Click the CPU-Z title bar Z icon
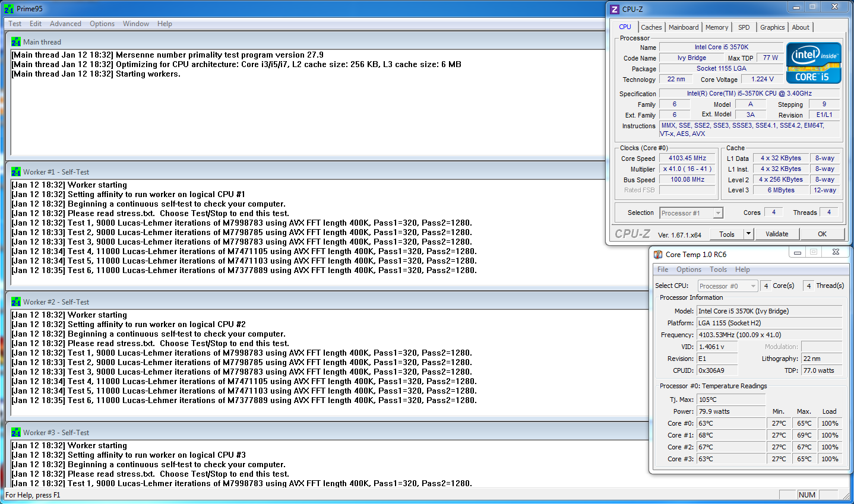854x504 pixels. pos(615,9)
